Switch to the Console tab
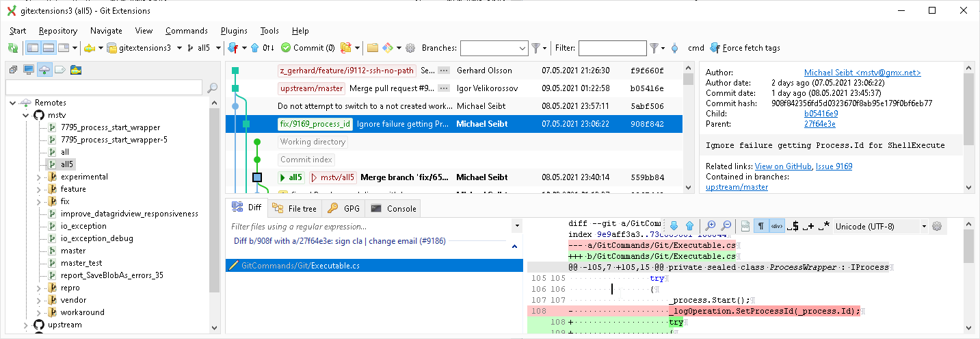980x339 pixels. pos(393,208)
